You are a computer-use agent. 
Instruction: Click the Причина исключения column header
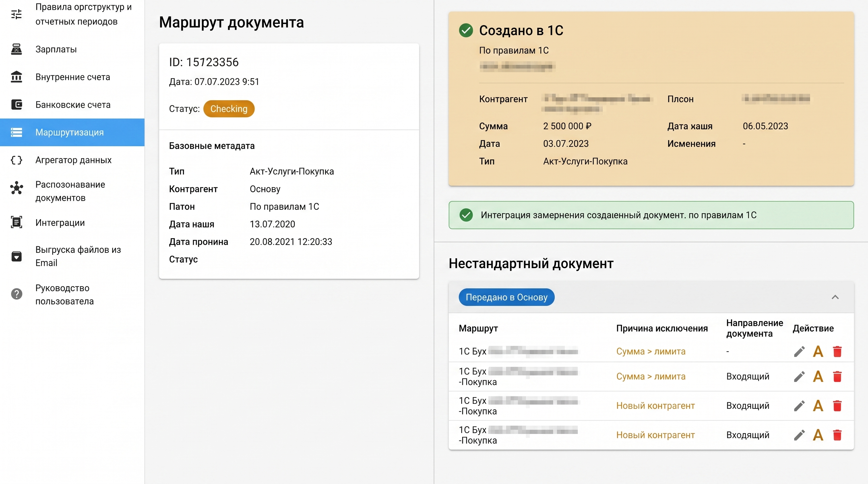click(662, 328)
